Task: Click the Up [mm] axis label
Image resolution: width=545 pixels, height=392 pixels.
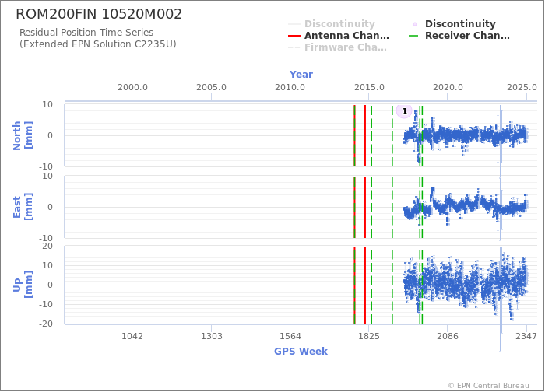Action: click(x=23, y=285)
